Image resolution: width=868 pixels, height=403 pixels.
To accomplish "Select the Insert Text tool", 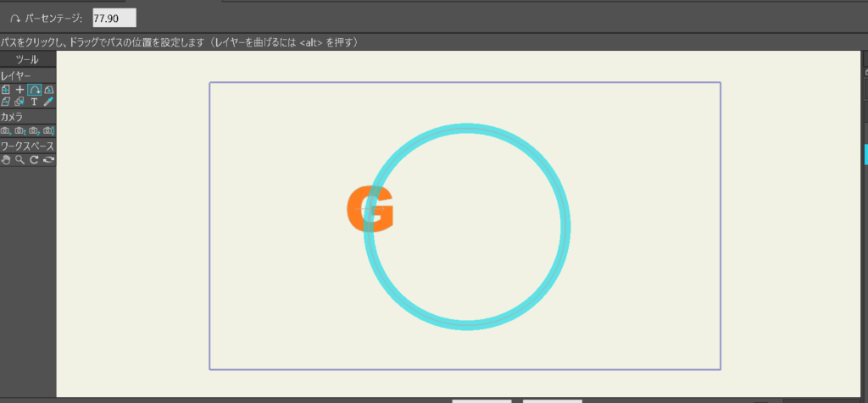I will point(34,102).
